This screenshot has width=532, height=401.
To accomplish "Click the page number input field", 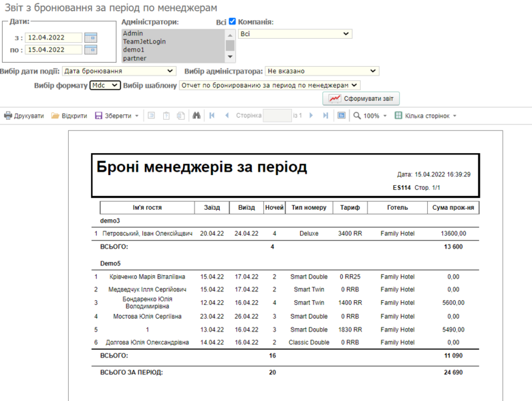I will pos(277,116).
